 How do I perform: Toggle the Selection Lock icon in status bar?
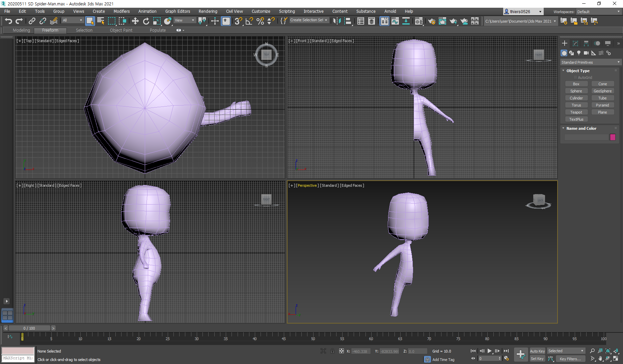[332, 351]
